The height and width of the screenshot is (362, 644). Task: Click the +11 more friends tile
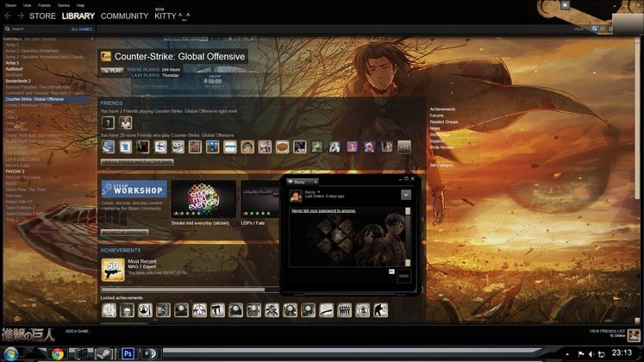(x=404, y=147)
